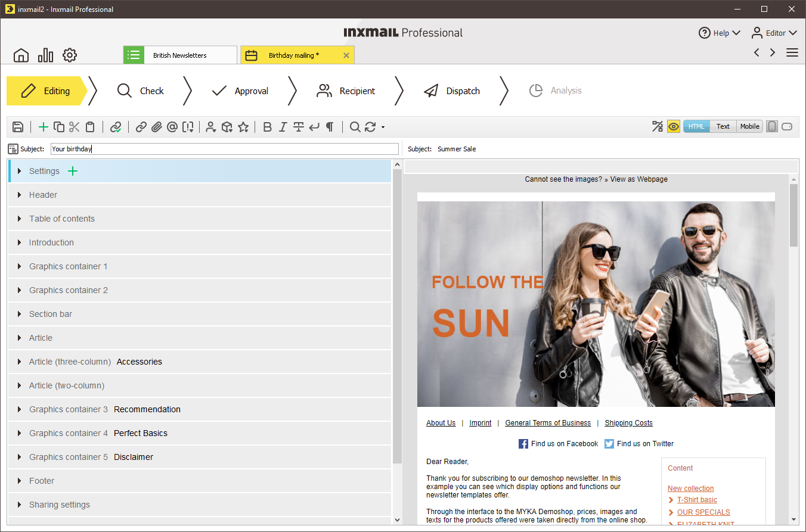Click the Copy icon in toolbar
The image size is (806, 532).
59,127
